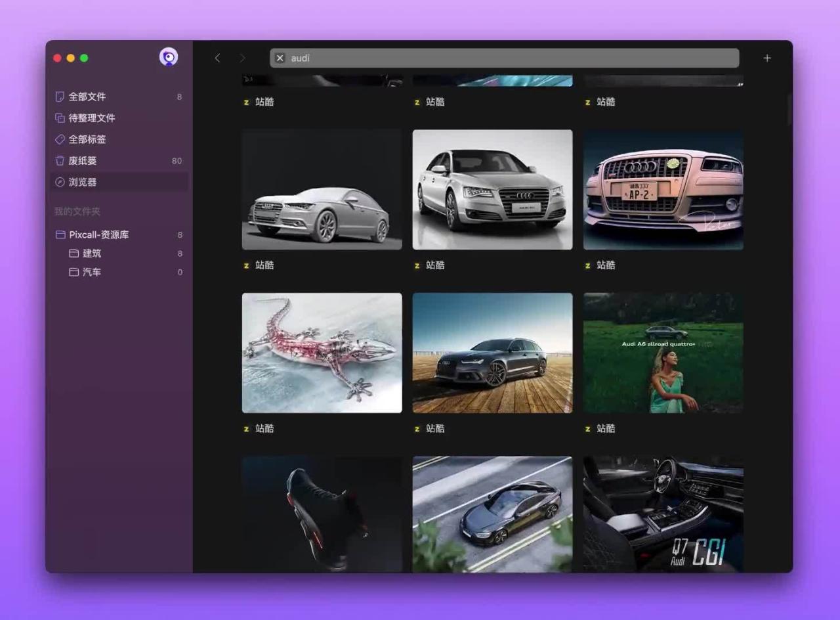Open the Audi A6 allroad quattro thumbnail
Screen dimensions: 840x620
pyautogui.click(x=663, y=353)
